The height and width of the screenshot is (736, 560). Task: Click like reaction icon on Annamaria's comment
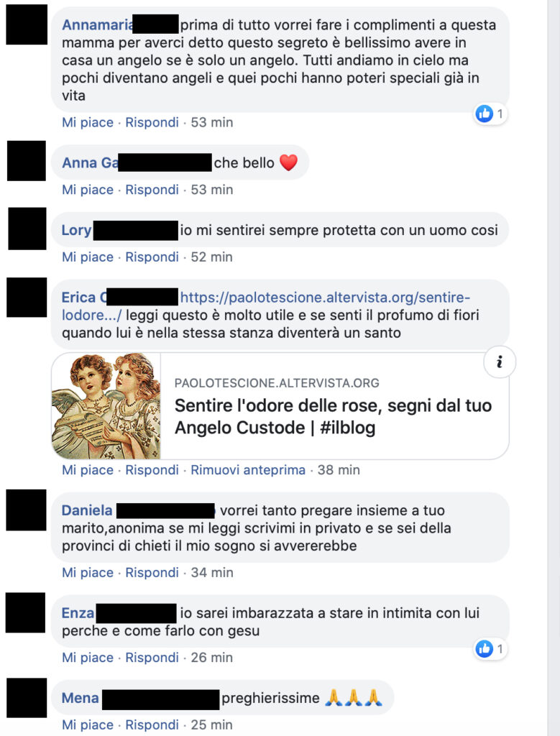point(485,114)
